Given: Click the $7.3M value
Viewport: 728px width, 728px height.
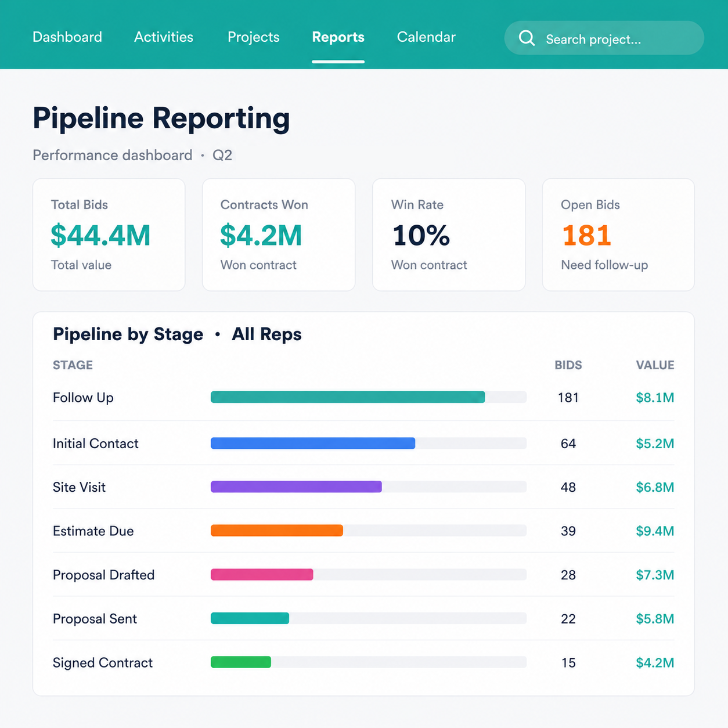Looking at the screenshot, I should coord(655,575).
